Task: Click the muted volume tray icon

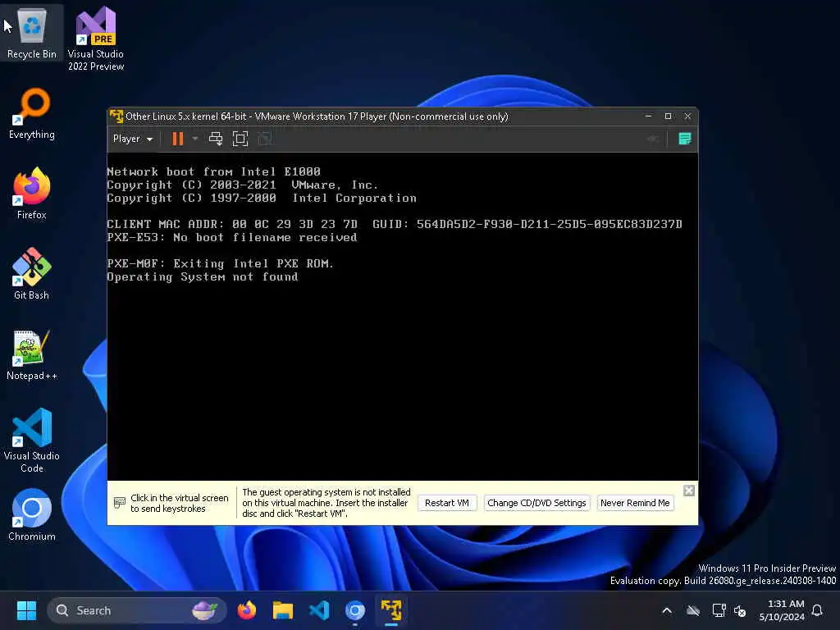Action: coord(741,610)
